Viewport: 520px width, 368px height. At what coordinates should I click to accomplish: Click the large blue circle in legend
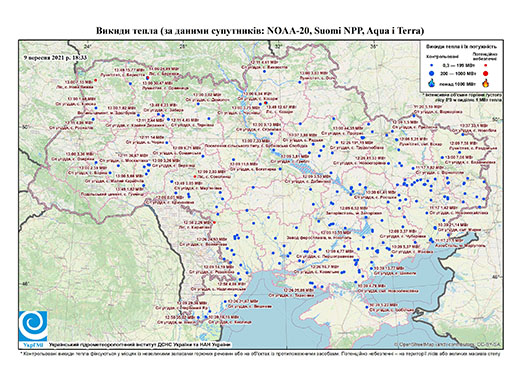tap(432, 73)
